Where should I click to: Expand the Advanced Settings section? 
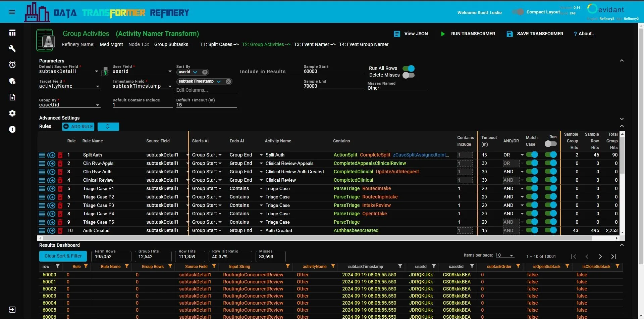point(622,119)
